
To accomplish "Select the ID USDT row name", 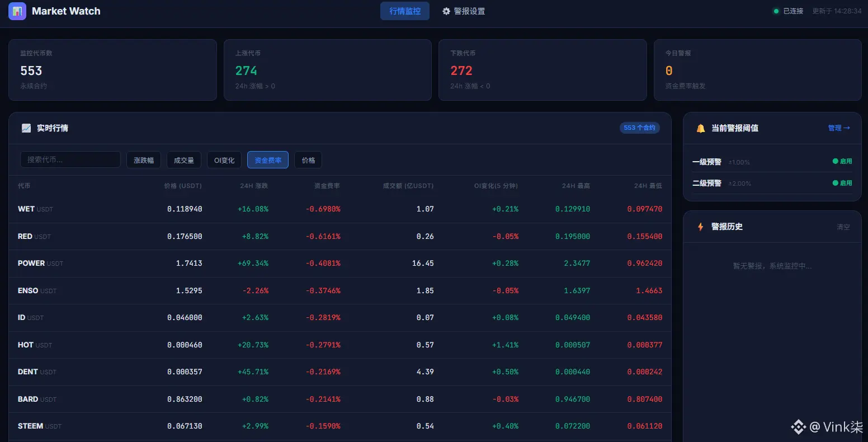I will (31, 318).
